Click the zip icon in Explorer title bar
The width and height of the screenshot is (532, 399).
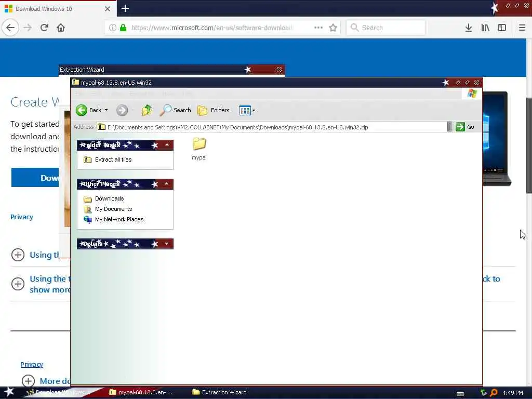coord(75,83)
